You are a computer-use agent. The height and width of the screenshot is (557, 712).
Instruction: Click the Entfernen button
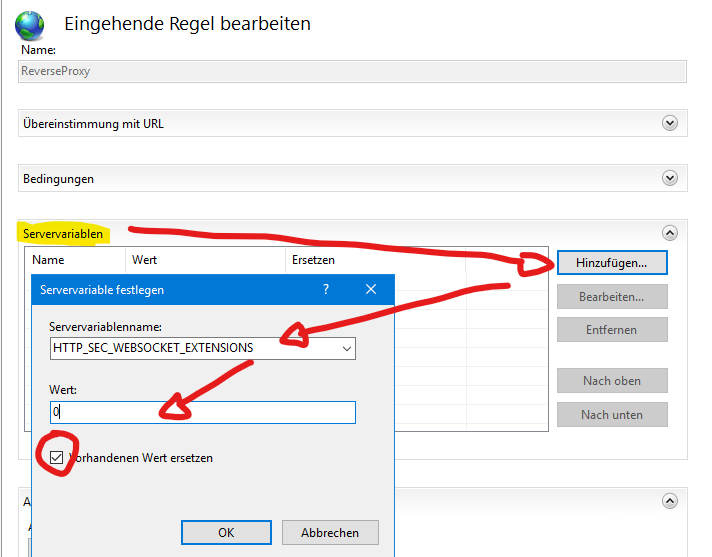pyautogui.click(x=611, y=330)
